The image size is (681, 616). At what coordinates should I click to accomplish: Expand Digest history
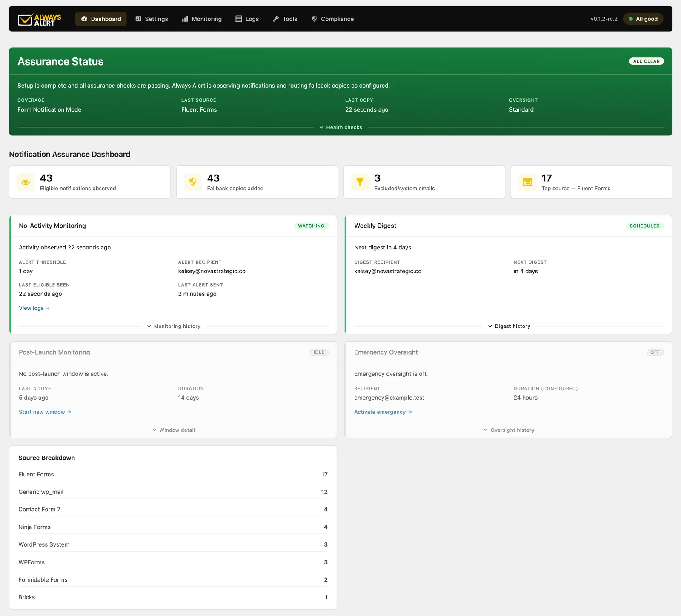[509, 326]
